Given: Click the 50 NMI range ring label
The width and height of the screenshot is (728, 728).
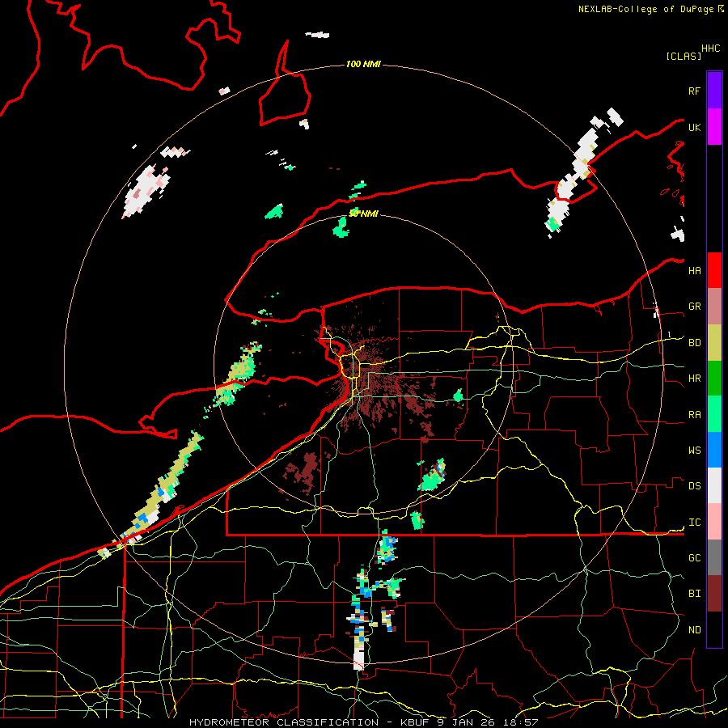Looking at the screenshot, I should click(x=363, y=214).
